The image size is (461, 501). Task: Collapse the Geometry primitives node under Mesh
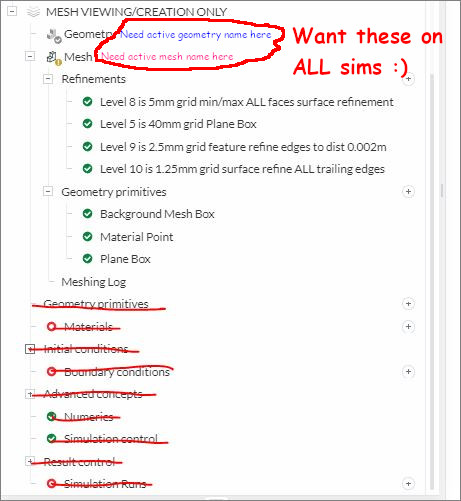click(48, 192)
